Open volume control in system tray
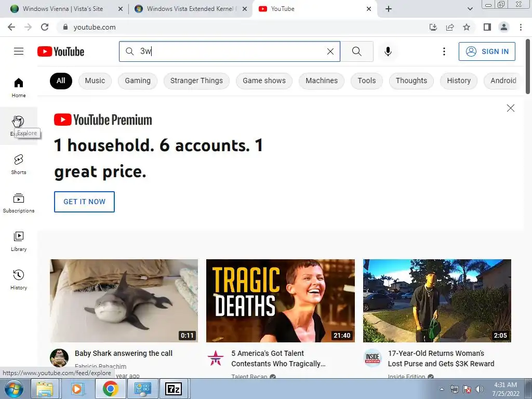Screen dimensions: 532x399 [479, 389]
